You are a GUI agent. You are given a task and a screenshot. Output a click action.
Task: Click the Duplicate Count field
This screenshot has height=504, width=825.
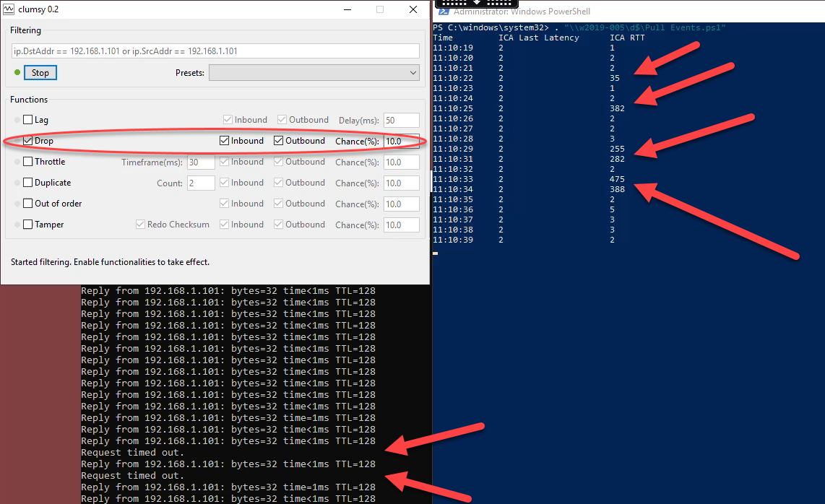[201, 183]
